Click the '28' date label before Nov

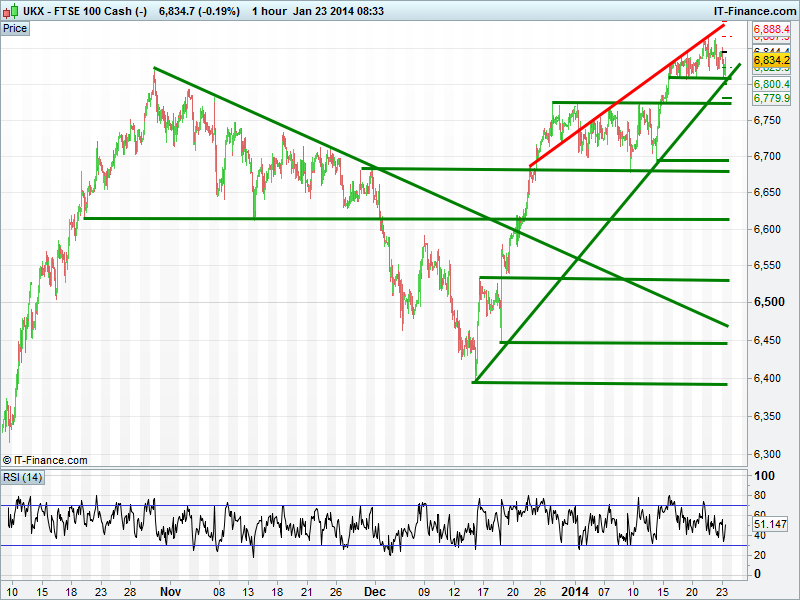coord(130,592)
